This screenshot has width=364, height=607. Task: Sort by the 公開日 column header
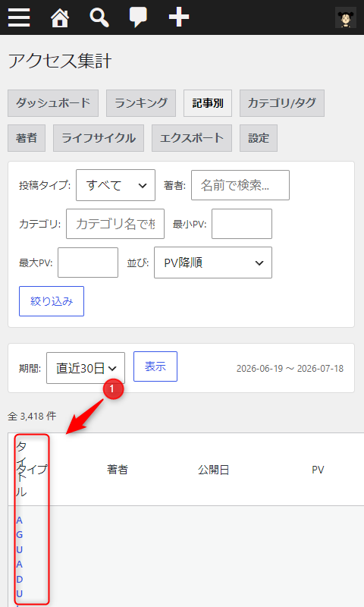[214, 470]
